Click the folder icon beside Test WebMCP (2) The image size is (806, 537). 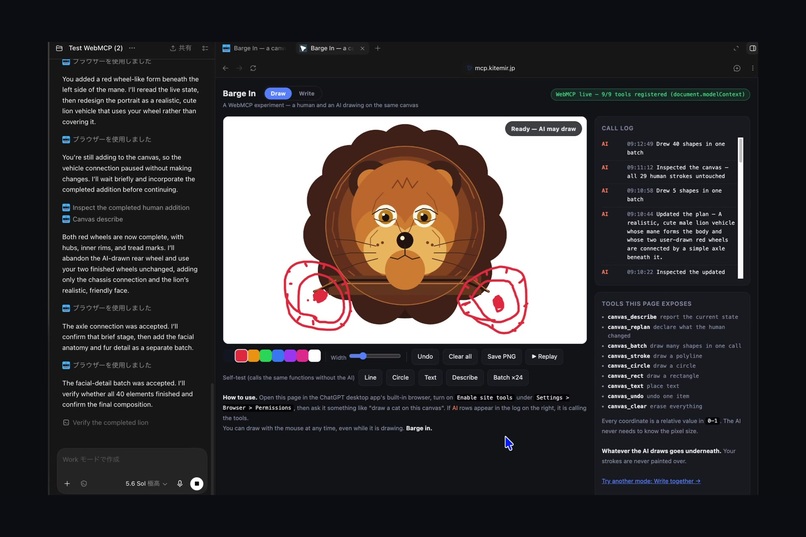coord(59,48)
